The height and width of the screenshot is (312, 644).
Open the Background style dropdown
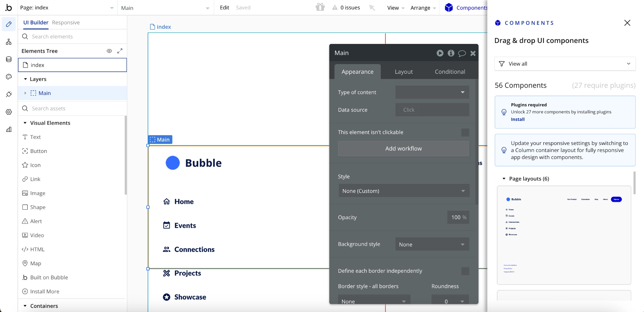coord(432,244)
